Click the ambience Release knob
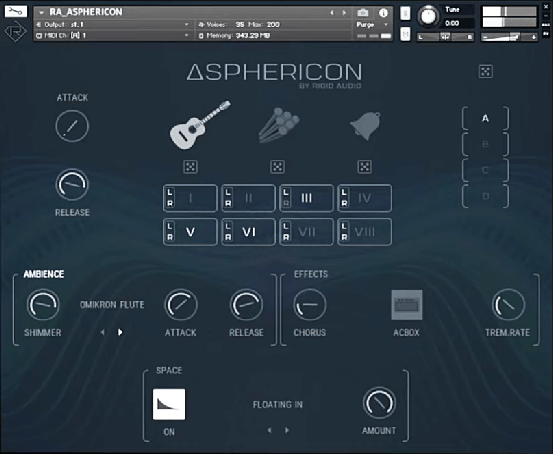Screen dimensions: 553x454 coord(247,304)
